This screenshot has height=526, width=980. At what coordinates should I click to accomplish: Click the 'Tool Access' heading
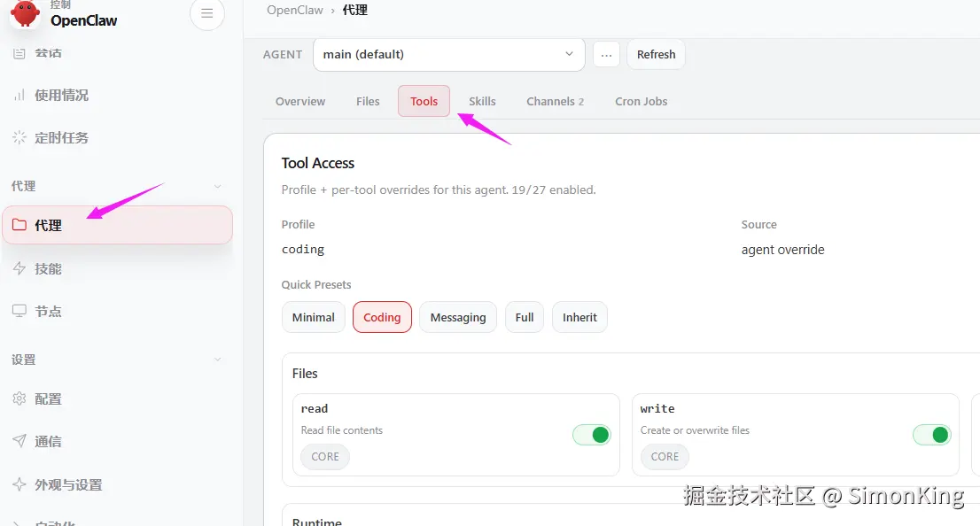317,163
